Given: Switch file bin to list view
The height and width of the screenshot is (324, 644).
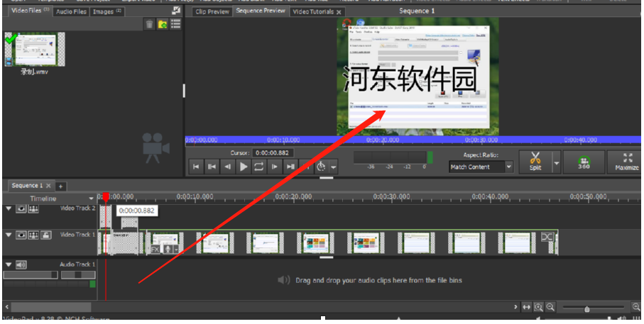Looking at the screenshot, I should (x=176, y=24).
